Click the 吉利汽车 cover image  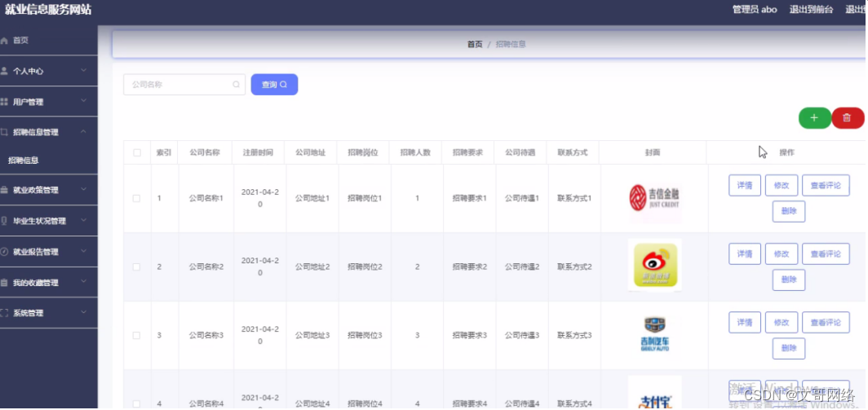[655, 335]
